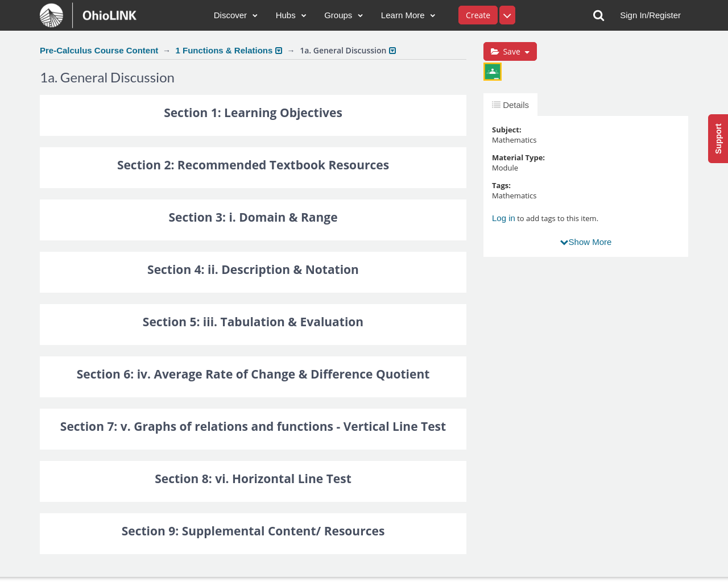Go to Pre-Calculus Course Content breadcrumb
The height and width of the screenshot is (582, 728).
[99, 51]
